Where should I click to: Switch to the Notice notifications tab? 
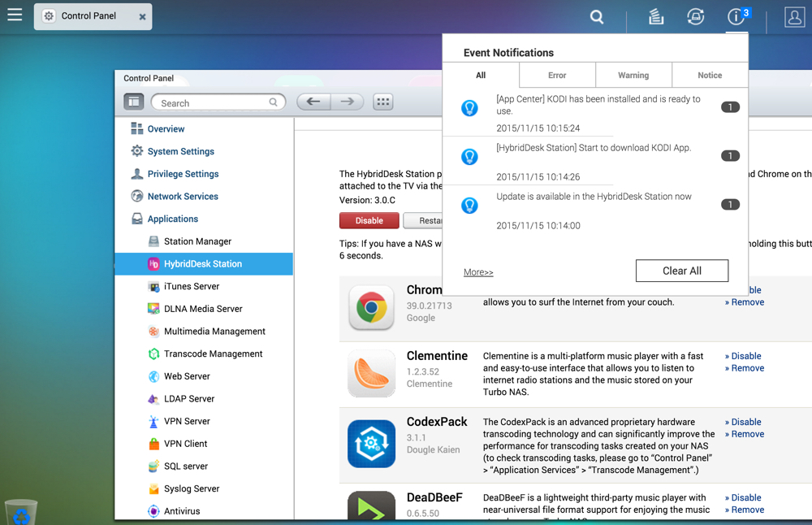[710, 75]
